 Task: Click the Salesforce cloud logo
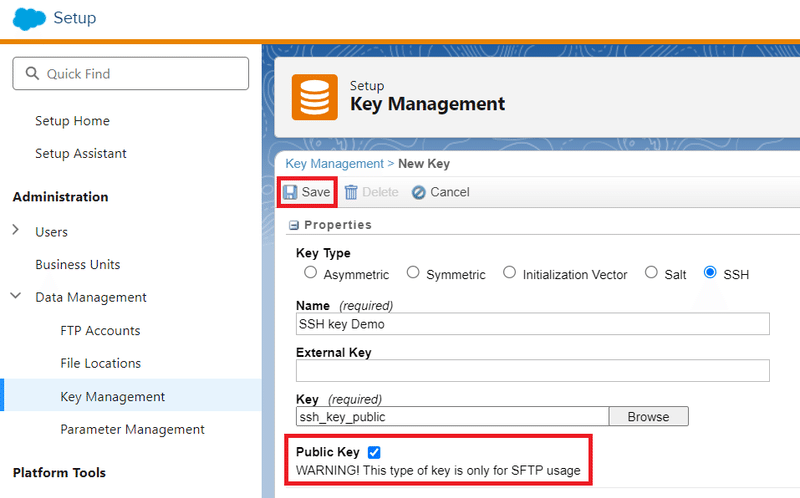click(x=29, y=19)
